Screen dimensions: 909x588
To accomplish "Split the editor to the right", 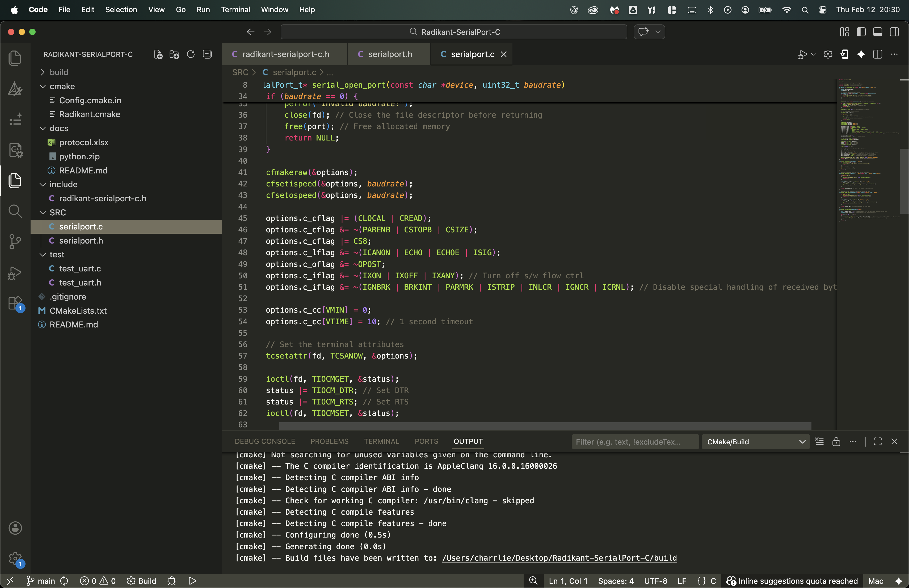I will [878, 54].
